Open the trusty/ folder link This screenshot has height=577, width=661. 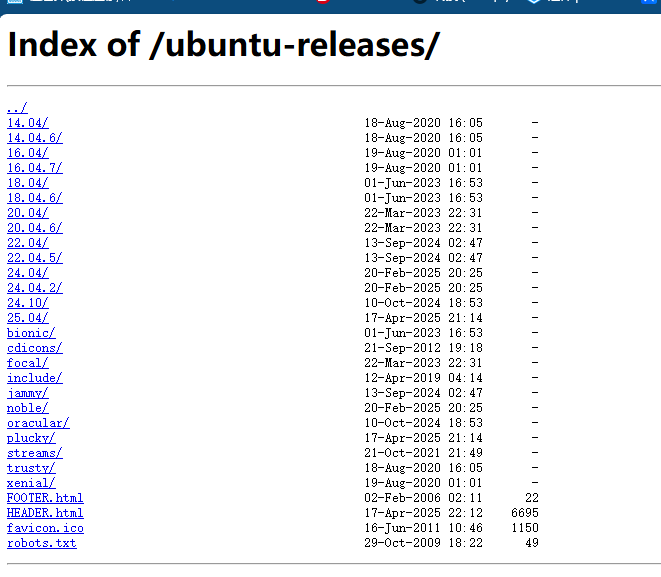31,468
